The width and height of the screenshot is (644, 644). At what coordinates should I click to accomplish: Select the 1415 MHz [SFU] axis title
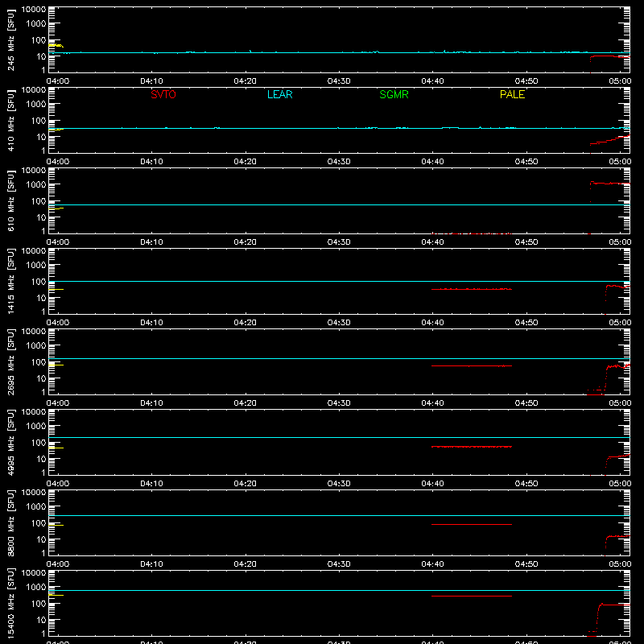[x=10, y=281]
